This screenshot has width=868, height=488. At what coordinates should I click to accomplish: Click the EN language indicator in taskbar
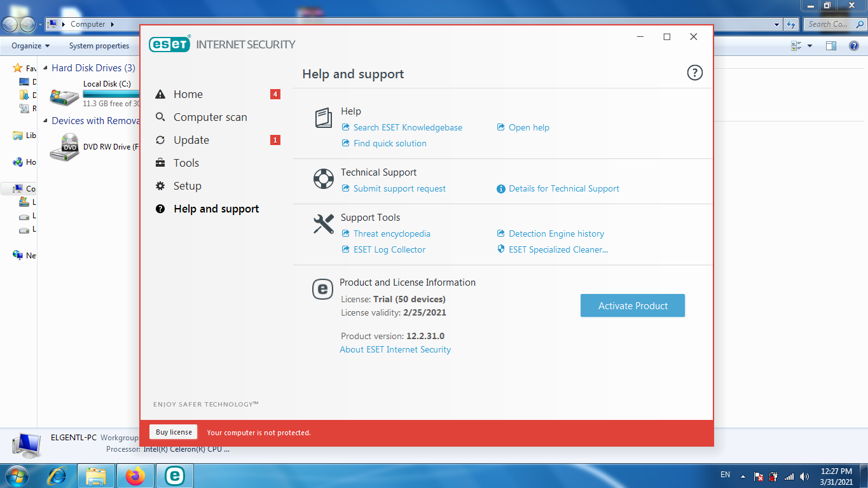click(x=725, y=475)
